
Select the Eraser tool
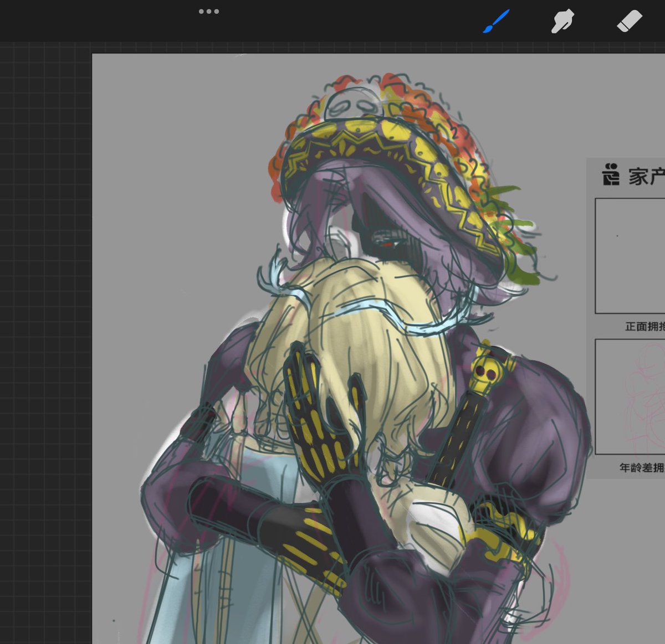tap(629, 22)
